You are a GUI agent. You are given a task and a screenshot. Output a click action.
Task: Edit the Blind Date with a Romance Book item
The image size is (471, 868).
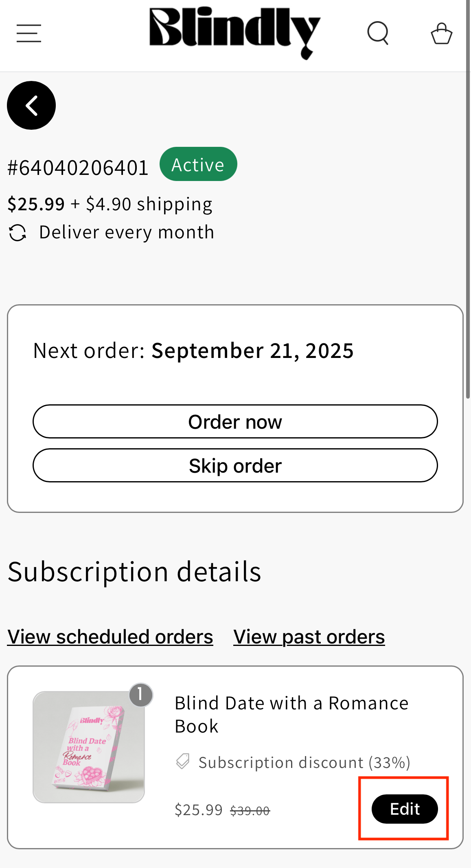[405, 809]
